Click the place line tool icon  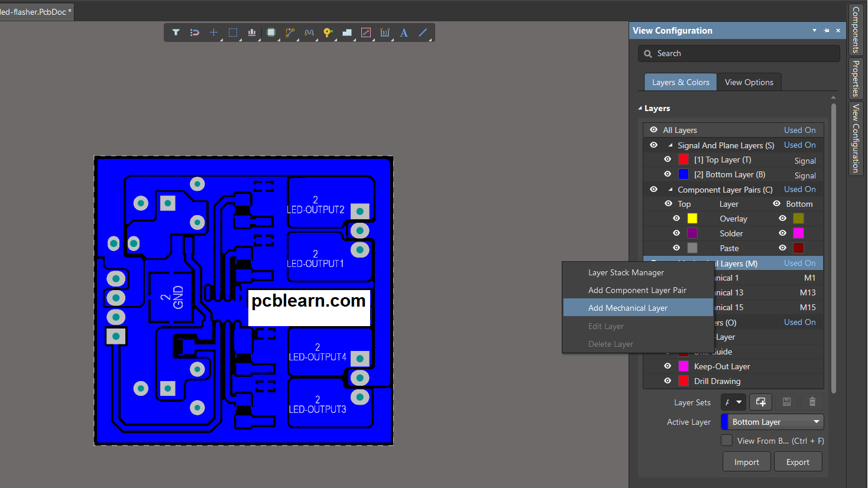[423, 32]
